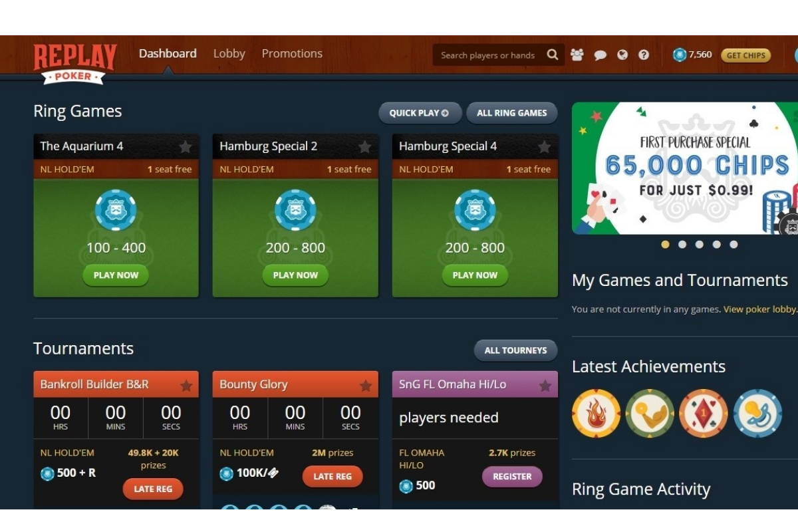The height and width of the screenshot is (532, 798).
Task: Click the Get Chips button
Action: pos(746,55)
